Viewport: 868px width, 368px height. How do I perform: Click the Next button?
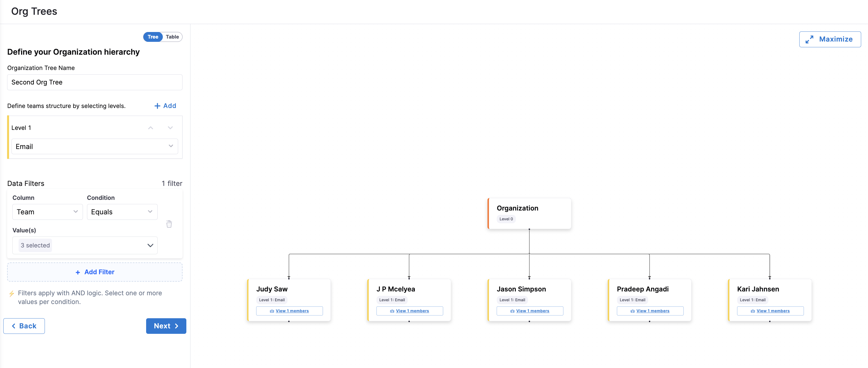pyautogui.click(x=166, y=326)
